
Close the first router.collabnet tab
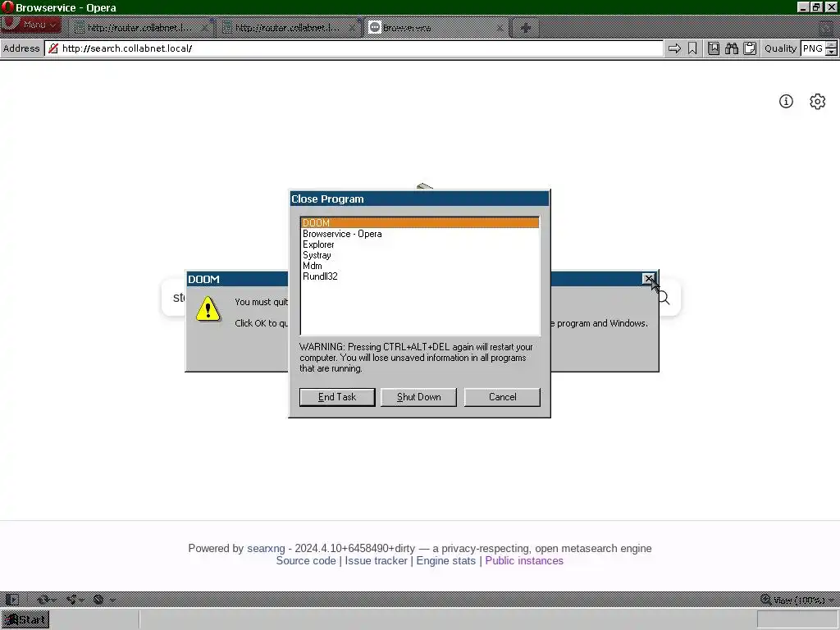[204, 28]
